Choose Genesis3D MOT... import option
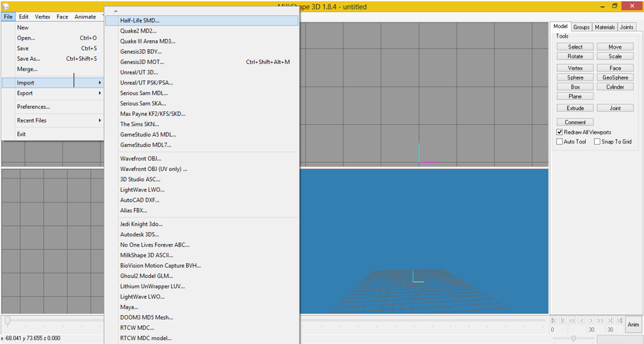The image size is (644, 344). (x=202, y=62)
